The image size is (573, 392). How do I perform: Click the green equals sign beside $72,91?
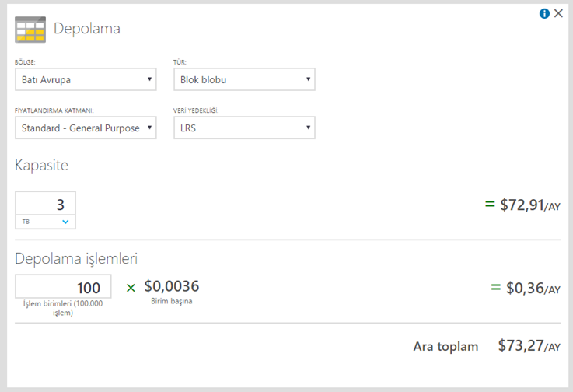[490, 204]
